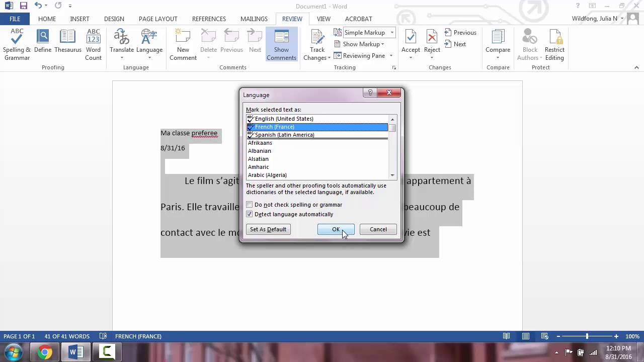Switch to the PAGE LAYOUT tab

pos(158,19)
